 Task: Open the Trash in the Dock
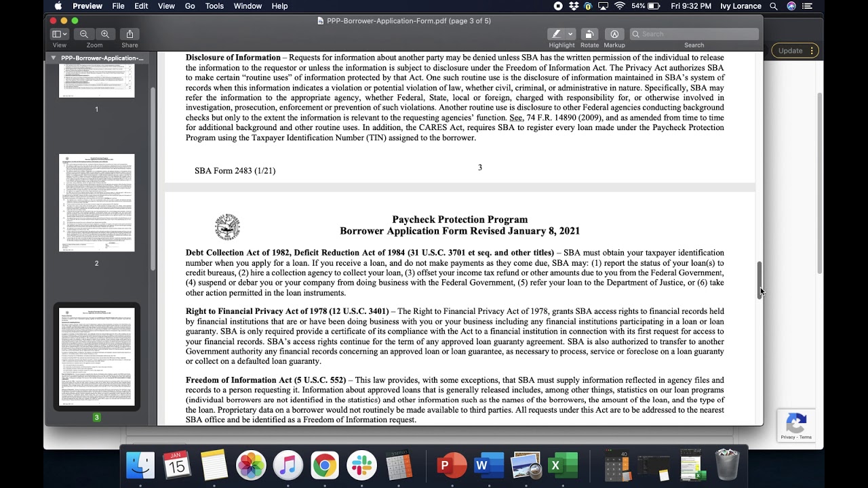pos(727,466)
